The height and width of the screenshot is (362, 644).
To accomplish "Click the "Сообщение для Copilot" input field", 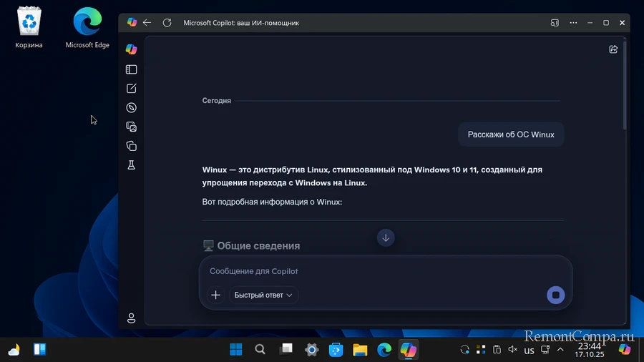I will pos(372,272).
